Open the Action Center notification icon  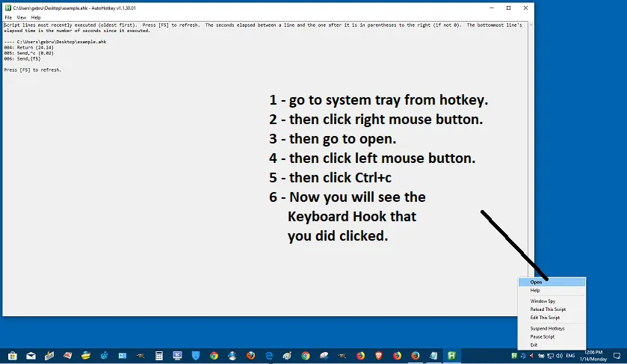click(617, 356)
